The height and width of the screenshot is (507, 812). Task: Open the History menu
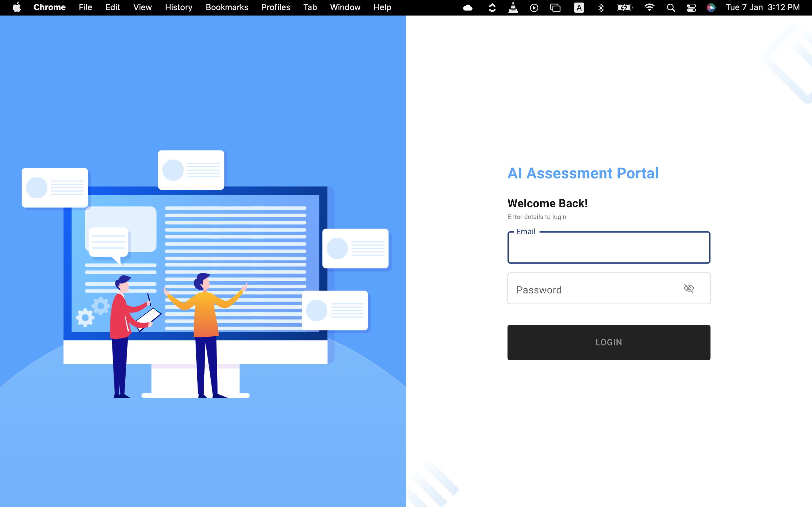click(x=179, y=7)
